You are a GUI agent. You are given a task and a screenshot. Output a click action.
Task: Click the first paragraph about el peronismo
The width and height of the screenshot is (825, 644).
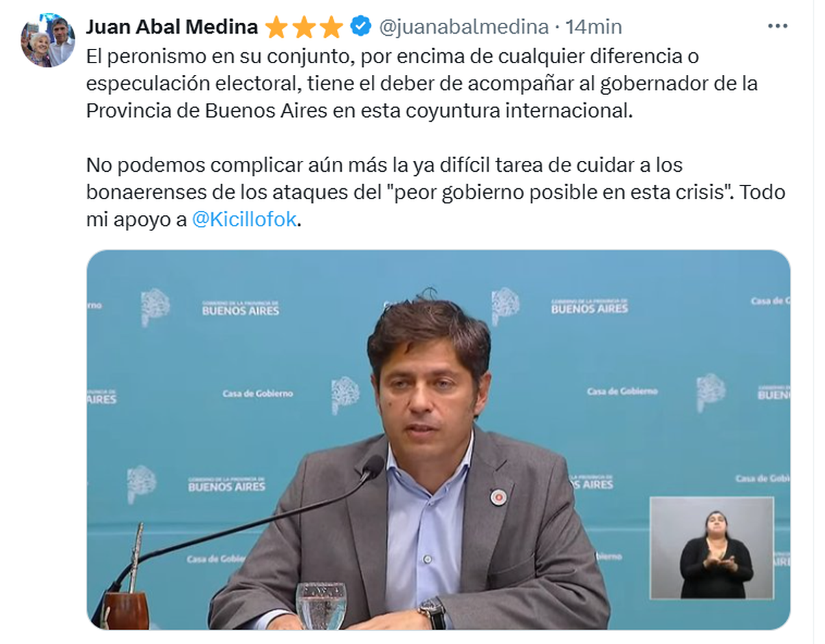point(422,83)
